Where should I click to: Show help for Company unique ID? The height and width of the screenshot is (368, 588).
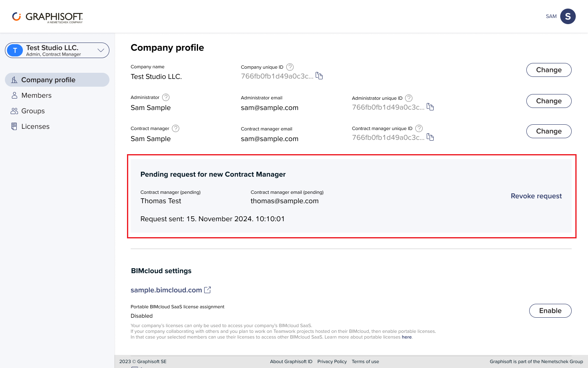(x=290, y=67)
